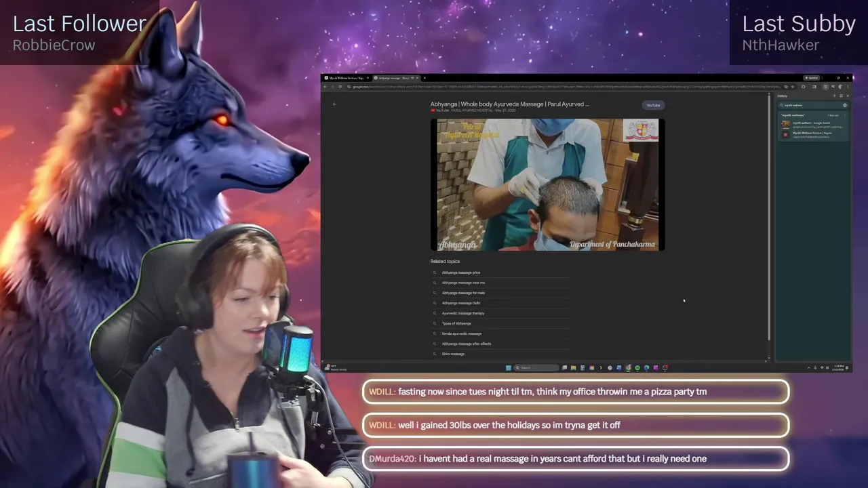This screenshot has height=488, width=868.
Task: Click the Windows taskbar Search box
Action: (x=536, y=368)
